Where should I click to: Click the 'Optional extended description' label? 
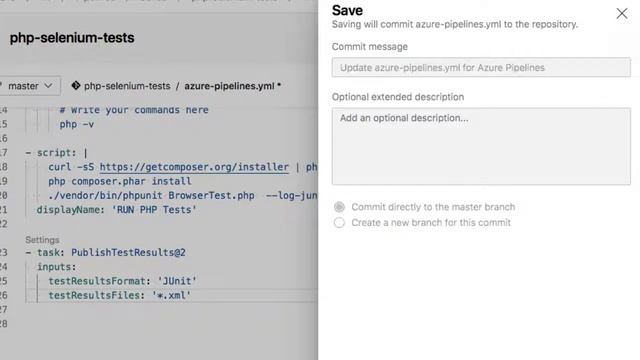click(x=398, y=97)
